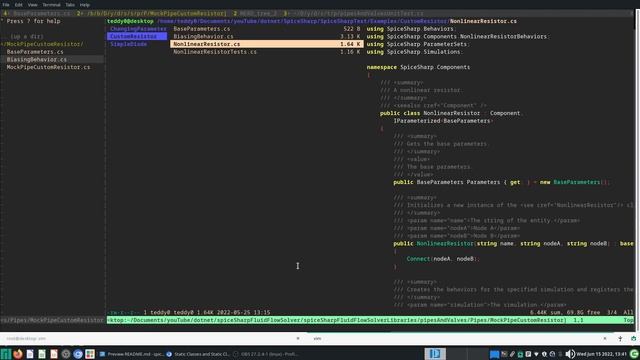Click the 'namespace SpiceSharp.Components' preview line

(x=418, y=67)
